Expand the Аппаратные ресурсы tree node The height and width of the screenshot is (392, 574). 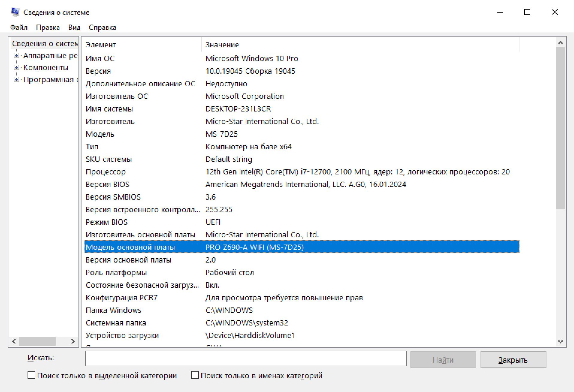coord(16,55)
